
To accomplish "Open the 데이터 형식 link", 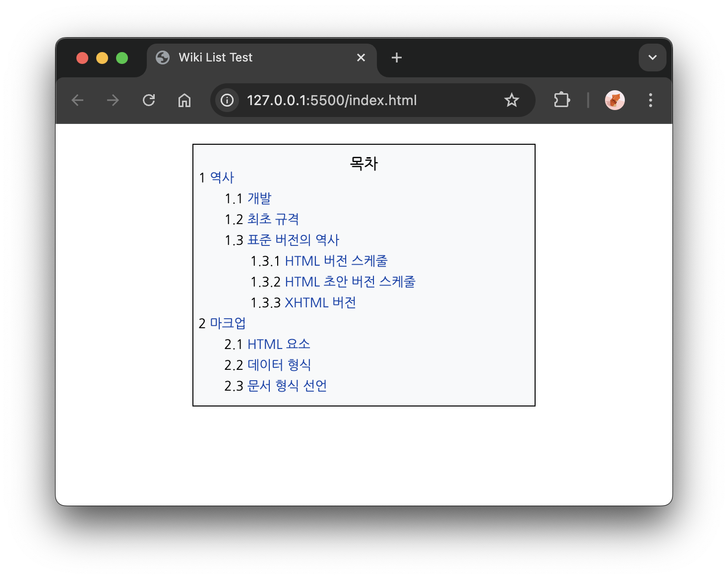I will pyautogui.click(x=279, y=365).
